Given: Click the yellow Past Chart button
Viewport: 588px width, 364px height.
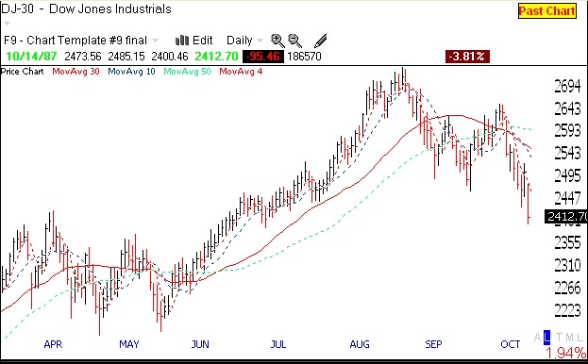Looking at the screenshot, I should (x=547, y=11).
